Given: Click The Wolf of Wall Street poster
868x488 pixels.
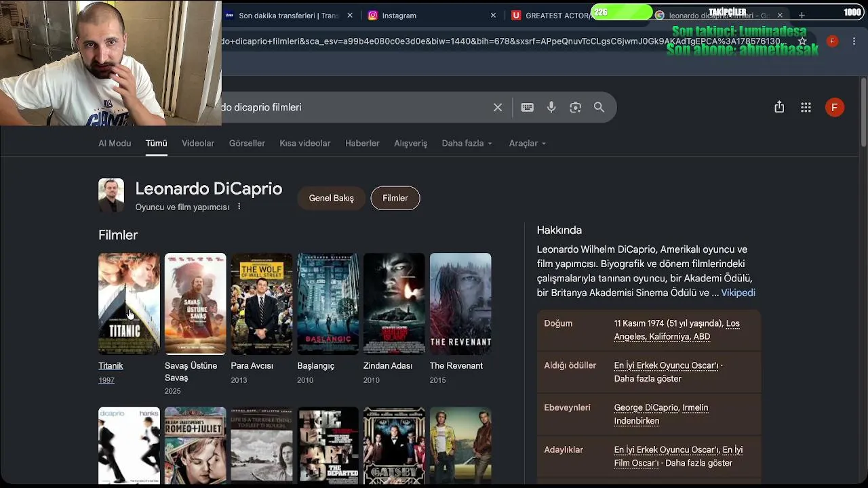Looking at the screenshot, I should pos(262,304).
